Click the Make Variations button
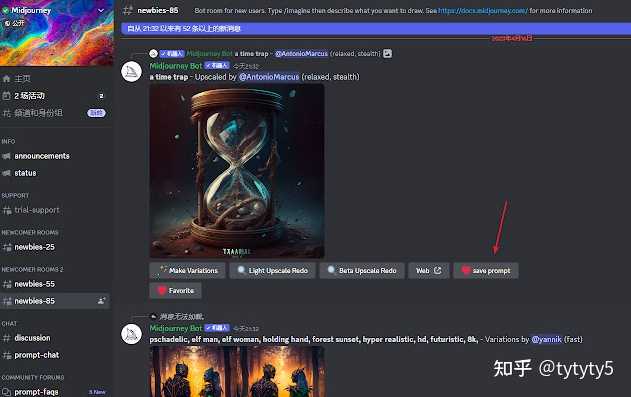This screenshot has width=631, height=397. pyautogui.click(x=188, y=271)
